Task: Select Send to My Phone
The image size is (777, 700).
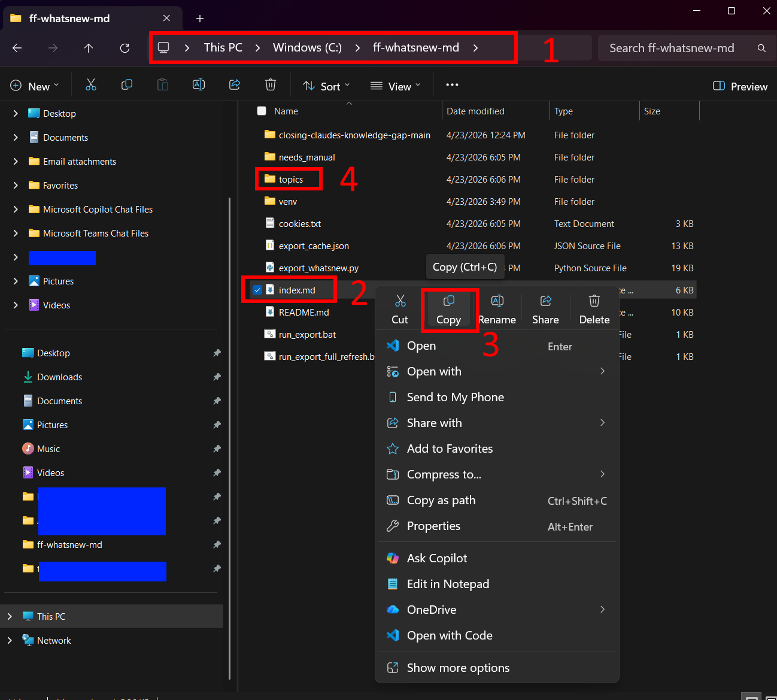Action: 497,397
